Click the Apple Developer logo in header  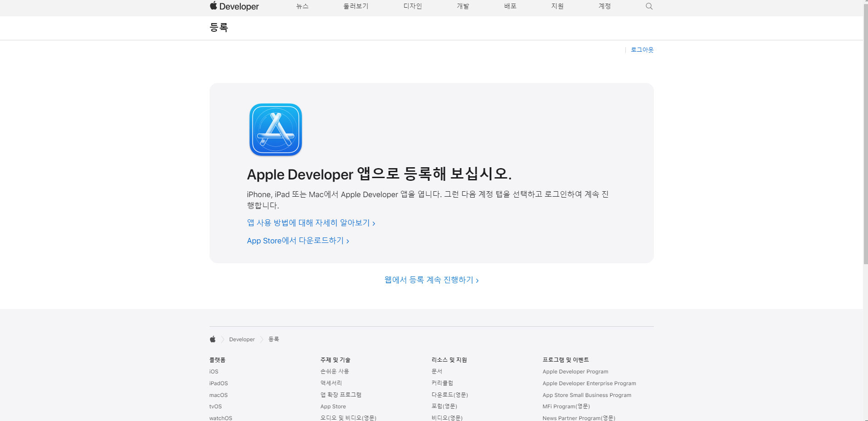coord(234,6)
